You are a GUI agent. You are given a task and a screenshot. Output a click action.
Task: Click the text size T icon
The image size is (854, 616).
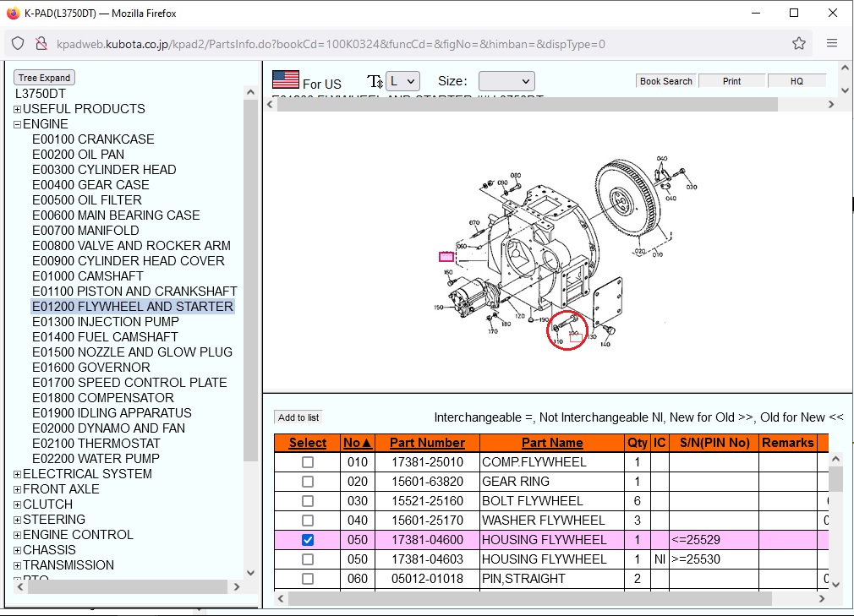(x=375, y=82)
